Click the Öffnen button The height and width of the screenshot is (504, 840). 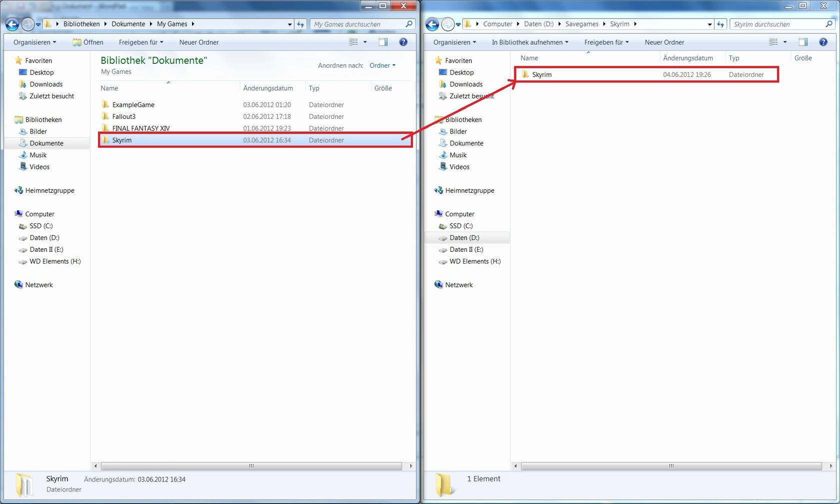tap(88, 42)
